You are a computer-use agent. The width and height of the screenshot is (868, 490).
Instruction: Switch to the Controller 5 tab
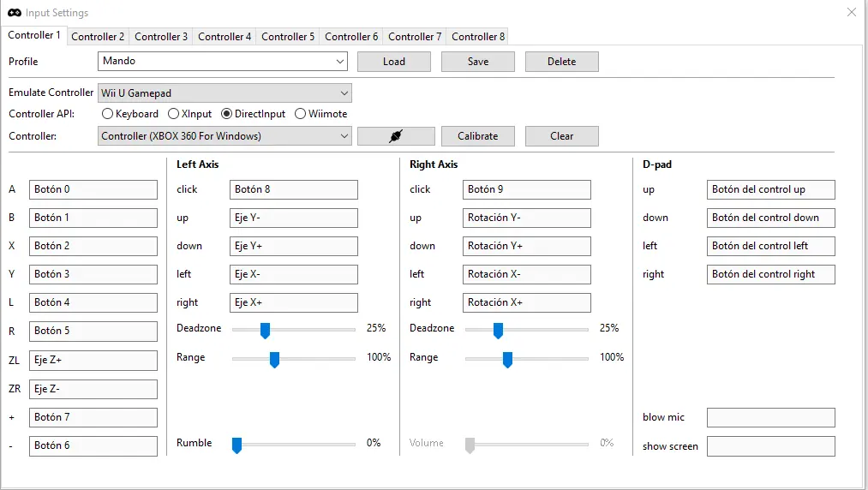point(288,37)
